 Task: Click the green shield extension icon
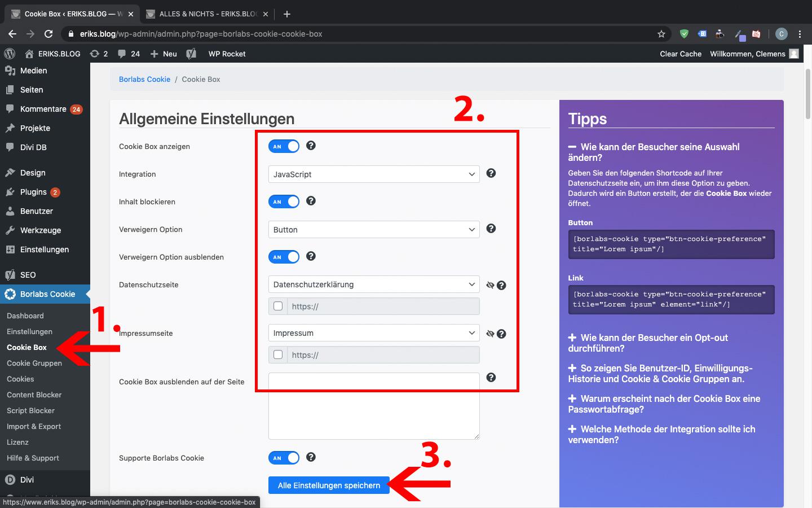pos(684,34)
